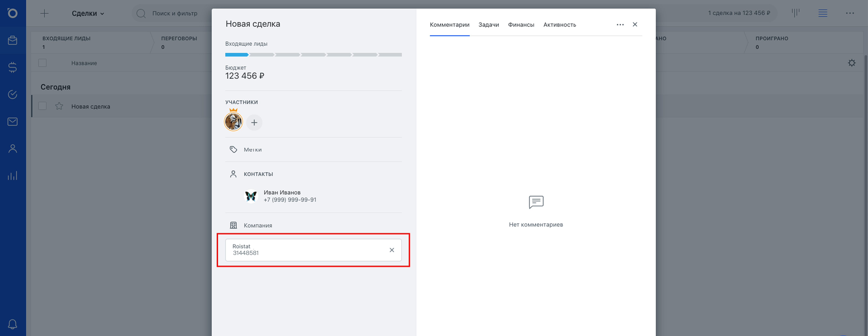Click the plus icon to add deal

point(44,13)
